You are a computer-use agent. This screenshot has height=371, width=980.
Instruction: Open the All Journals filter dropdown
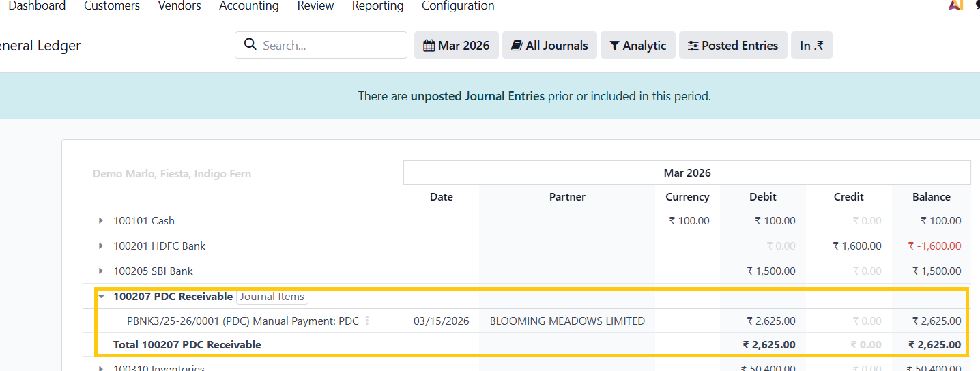549,46
